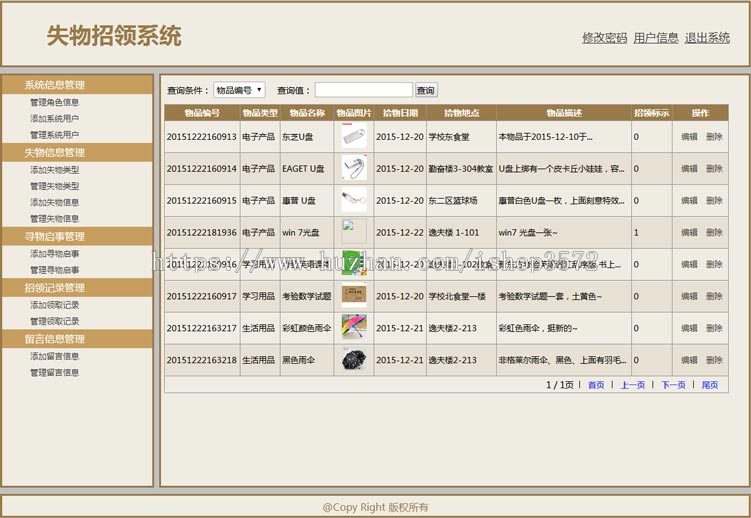This screenshot has width=751, height=518.
Task: Select cell 20151222181936
Action: tap(202, 233)
